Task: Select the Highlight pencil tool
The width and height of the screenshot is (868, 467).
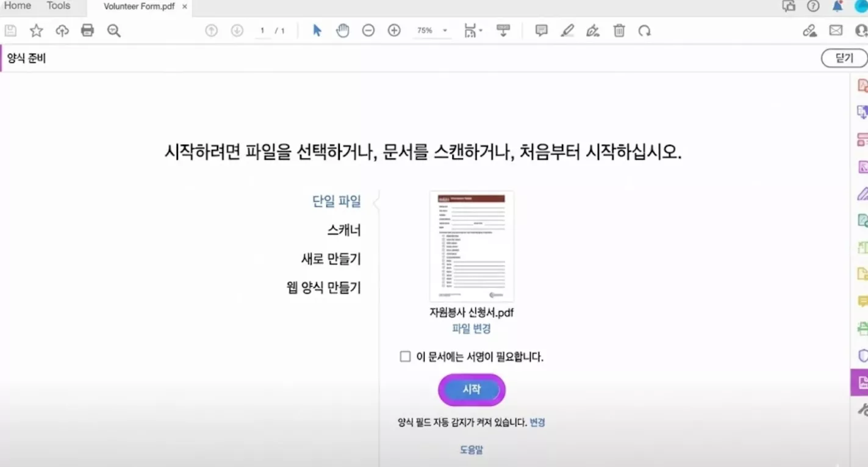Action: point(567,29)
